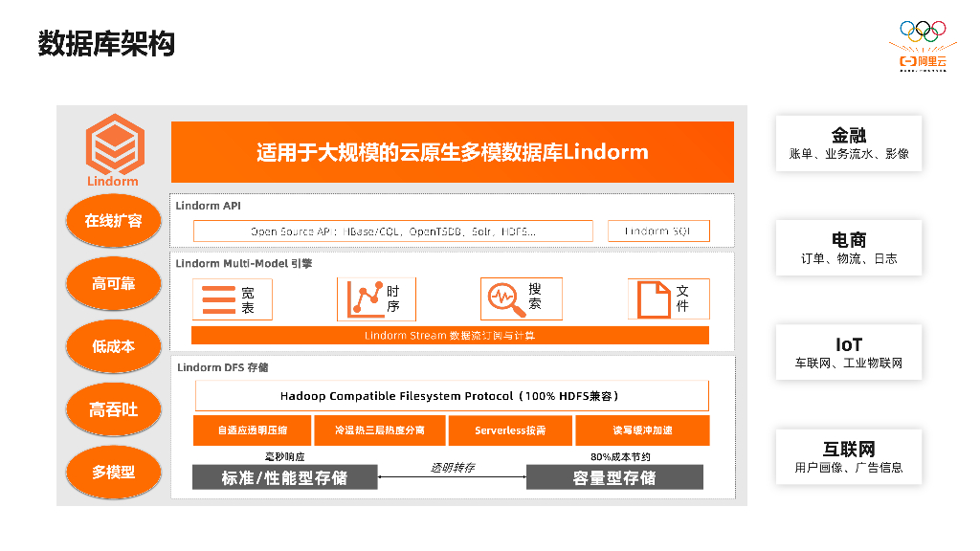Select the 高吞吐 orange oval

113,409
